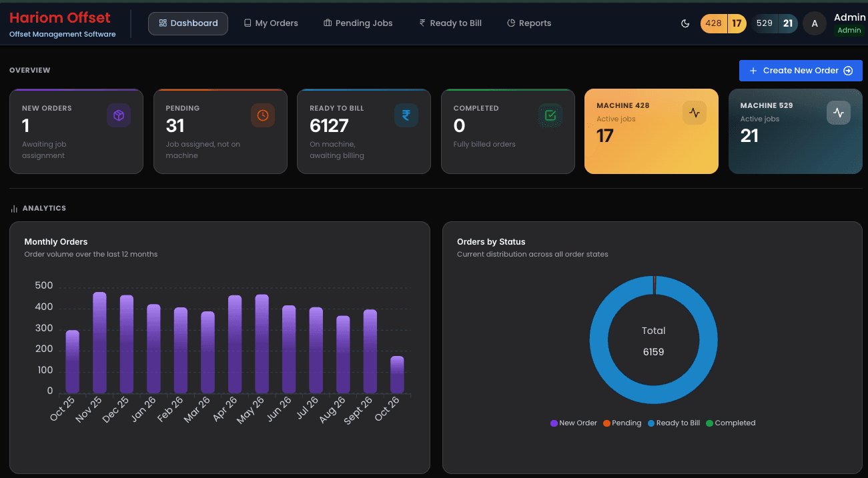Viewport: 868px width, 478px height.
Task: Click the Reports pie chart icon
Action: click(511, 23)
